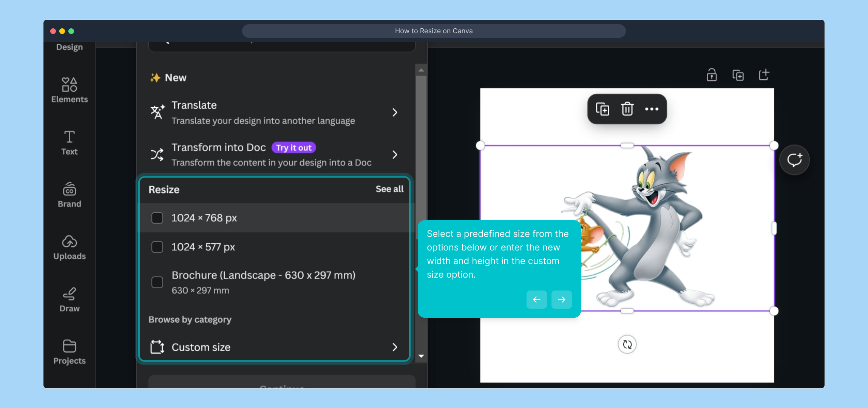Open the Draw tool panel
868x408 pixels.
[x=70, y=300]
